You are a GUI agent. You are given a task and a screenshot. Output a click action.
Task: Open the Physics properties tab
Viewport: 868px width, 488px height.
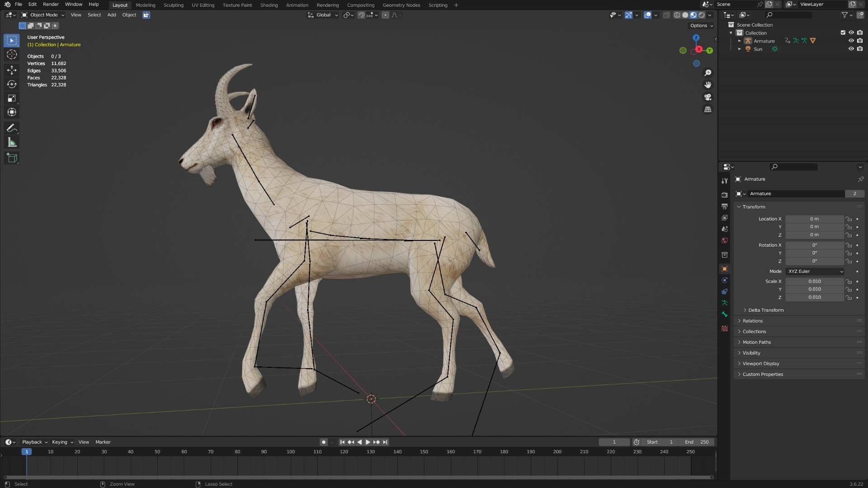(x=725, y=280)
